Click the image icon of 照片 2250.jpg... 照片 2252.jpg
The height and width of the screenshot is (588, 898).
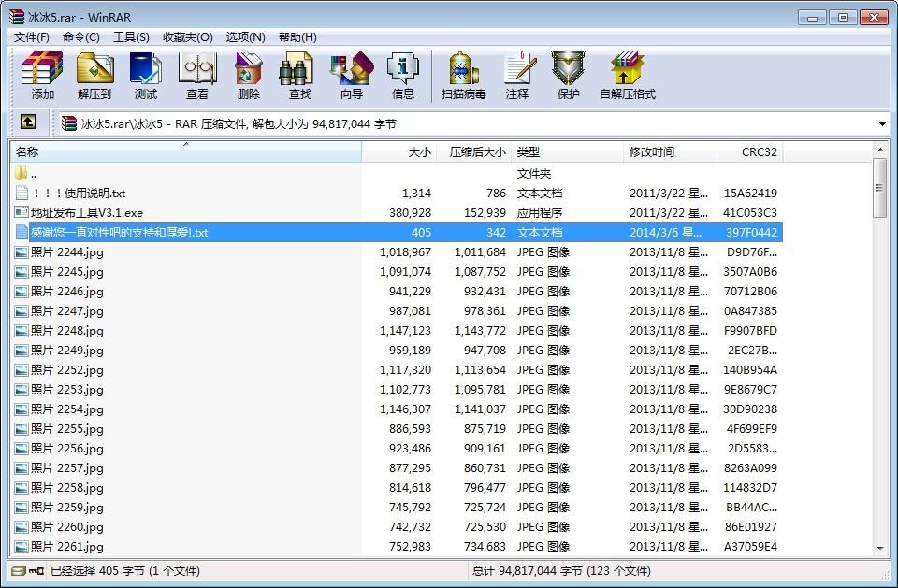click(22, 370)
